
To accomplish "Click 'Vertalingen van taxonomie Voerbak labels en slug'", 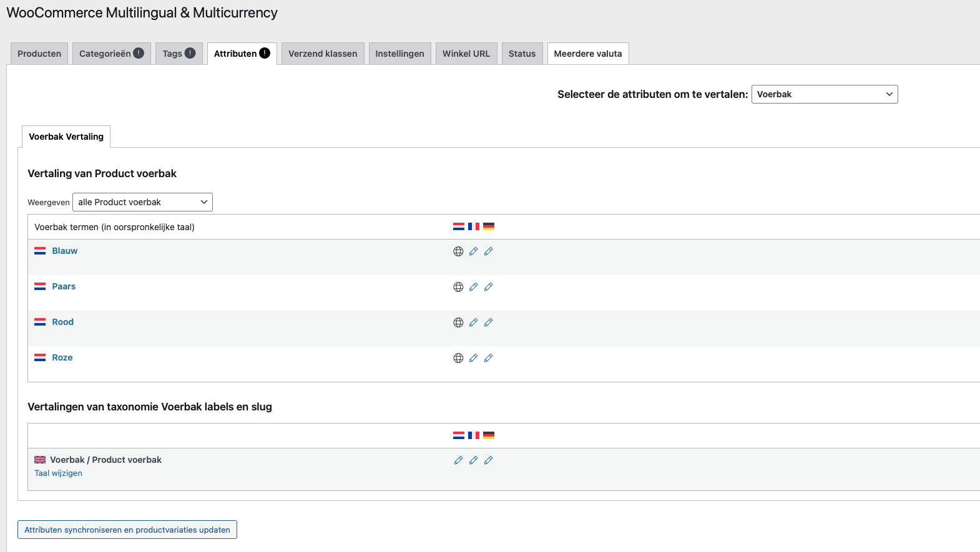I will (x=150, y=407).
